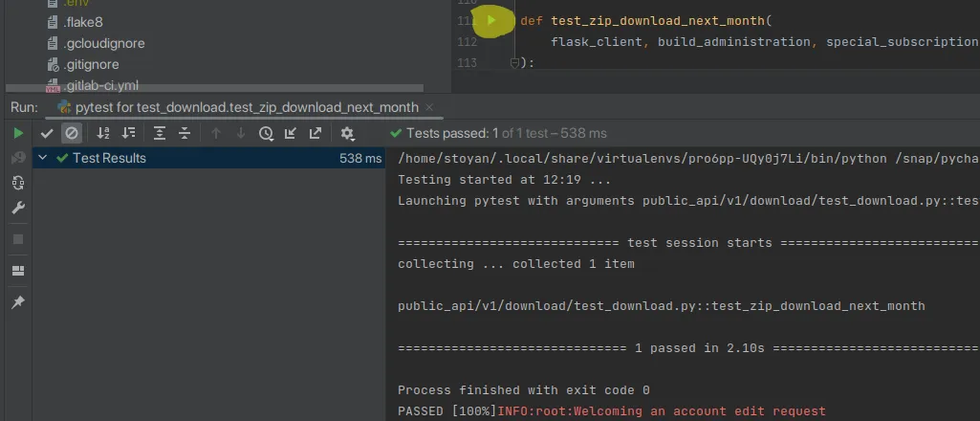
Task: Sort test results by duration
Action: pyautogui.click(x=128, y=133)
